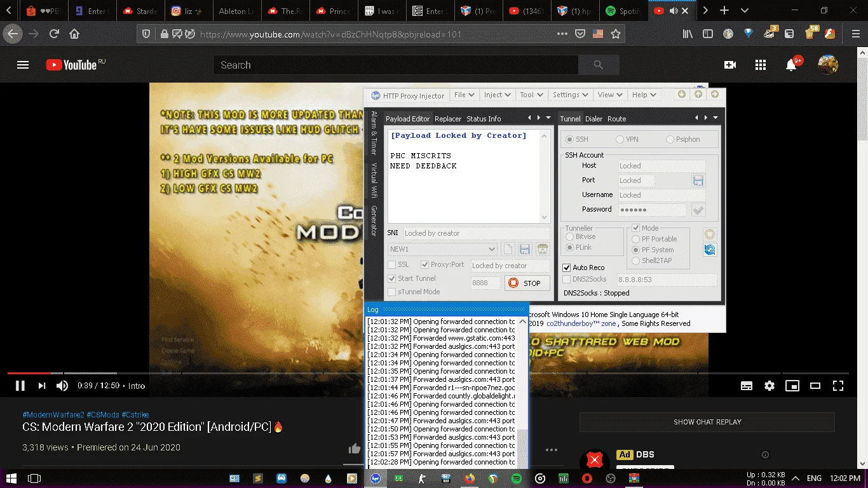
Task: Bookmark this page with the star
Action: [615, 34]
